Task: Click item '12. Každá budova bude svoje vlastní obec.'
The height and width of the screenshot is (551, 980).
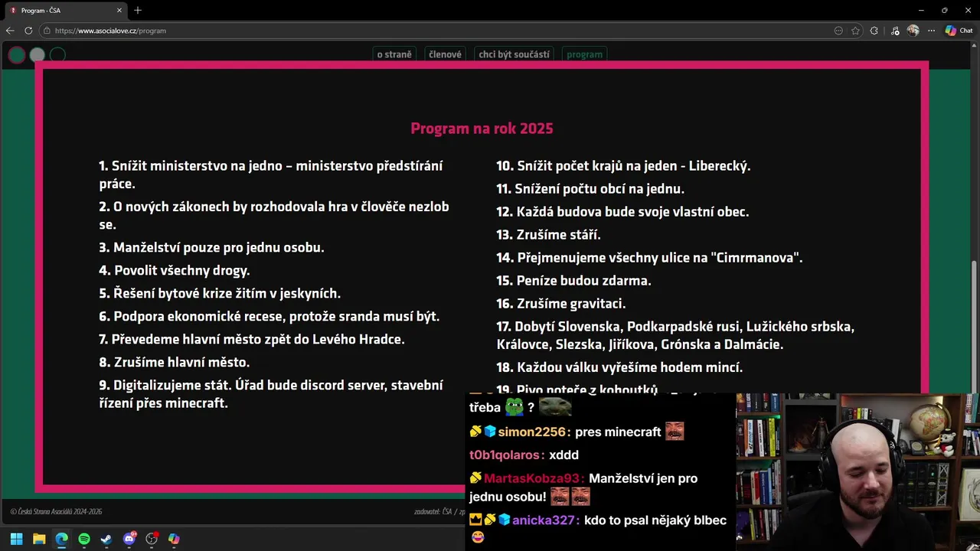Action: coord(622,212)
